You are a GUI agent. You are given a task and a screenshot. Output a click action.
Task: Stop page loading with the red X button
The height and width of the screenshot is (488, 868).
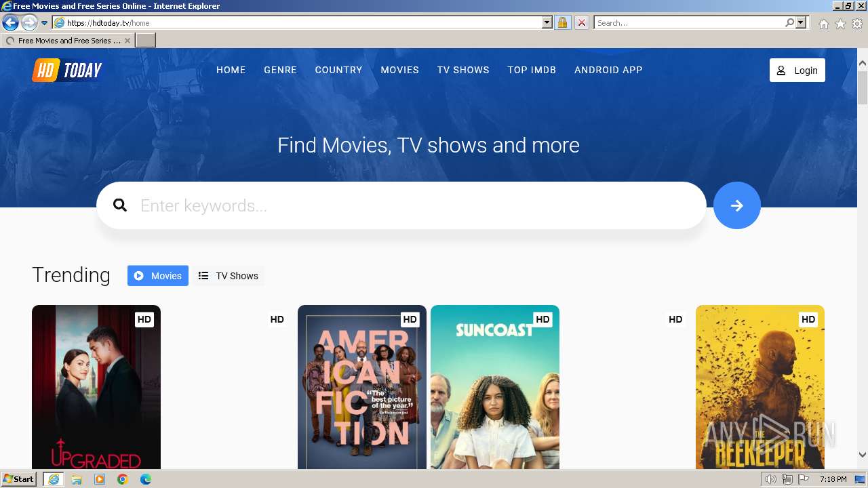click(x=581, y=23)
